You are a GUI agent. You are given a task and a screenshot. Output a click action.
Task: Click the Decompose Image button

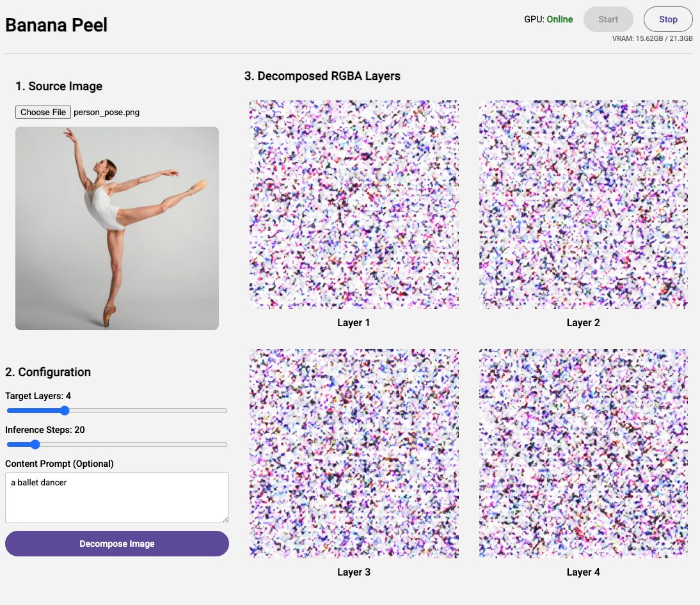[116, 543]
